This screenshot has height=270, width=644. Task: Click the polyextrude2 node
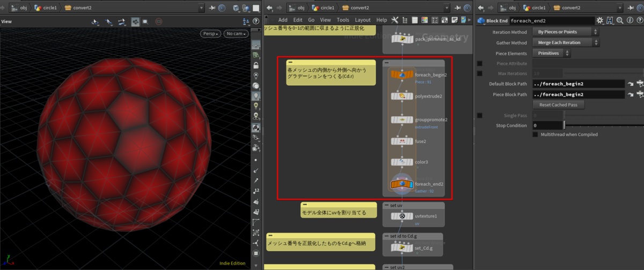[x=402, y=96]
